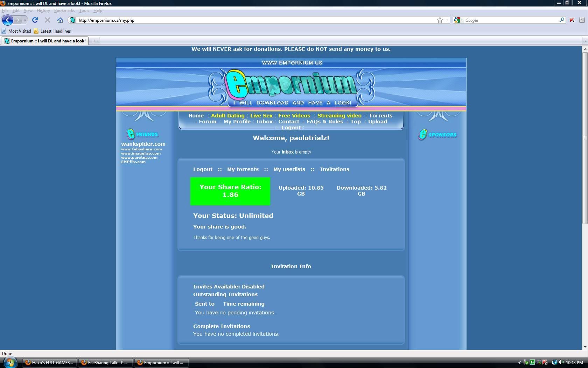The image size is (588, 368).
Task: Open the Latest Headlines RSS feed icon
Action: [x=36, y=31]
